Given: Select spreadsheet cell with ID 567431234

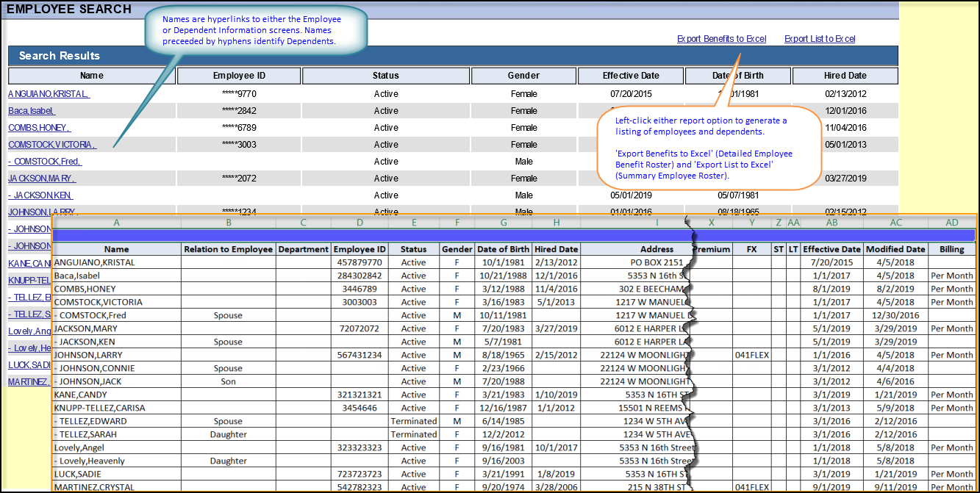Looking at the screenshot, I should pos(360,355).
